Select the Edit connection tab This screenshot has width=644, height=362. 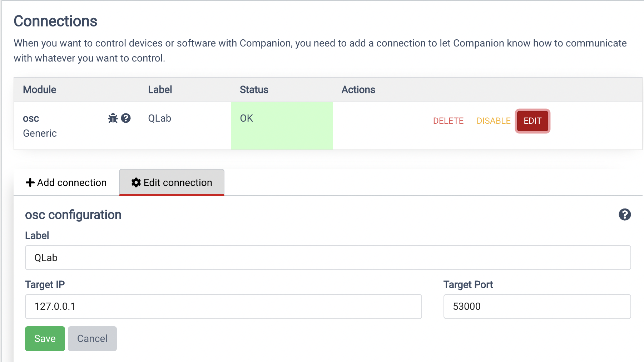pyautogui.click(x=172, y=182)
